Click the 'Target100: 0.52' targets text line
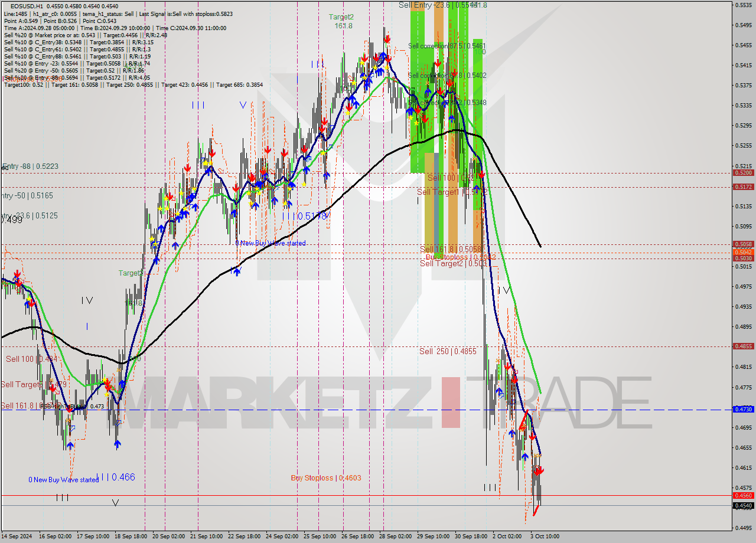This screenshot has height=543, width=756. click(x=133, y=85)
